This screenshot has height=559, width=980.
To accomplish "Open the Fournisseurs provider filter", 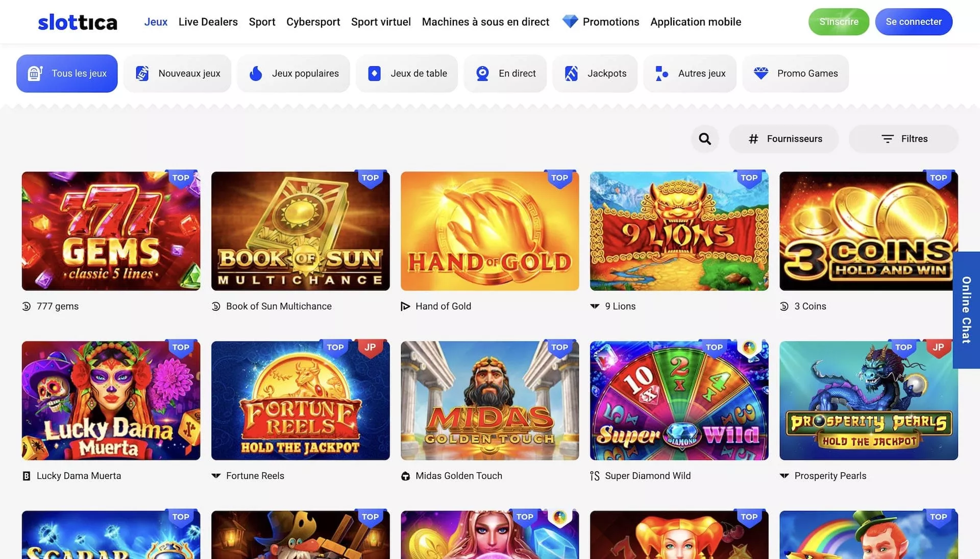I will pos(784,139).
